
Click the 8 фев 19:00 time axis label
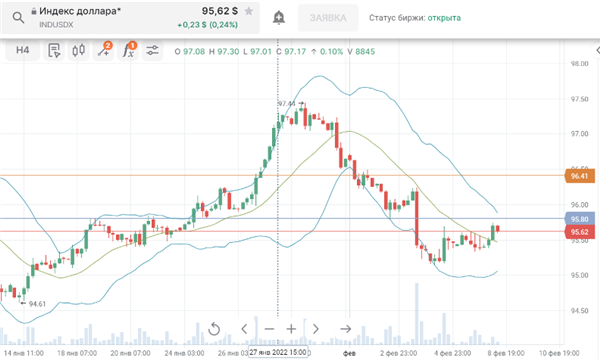pyautogui.click(x=506, y=353)
